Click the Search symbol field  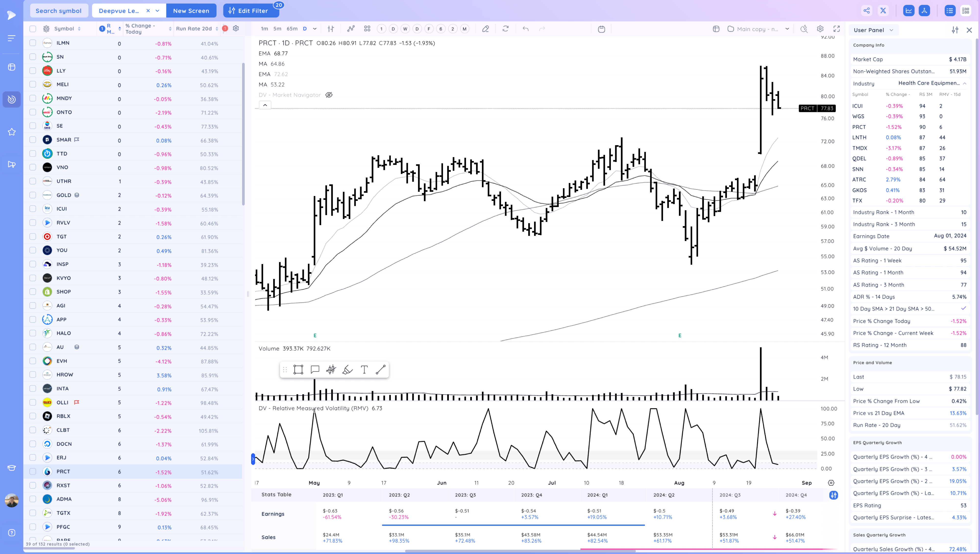point(59,11)
